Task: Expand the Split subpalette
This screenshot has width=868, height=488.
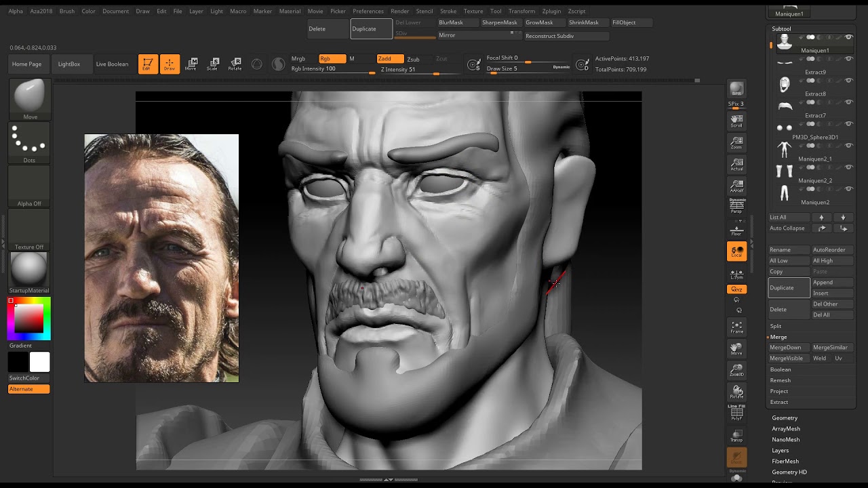Action: (x=776, y=326)
